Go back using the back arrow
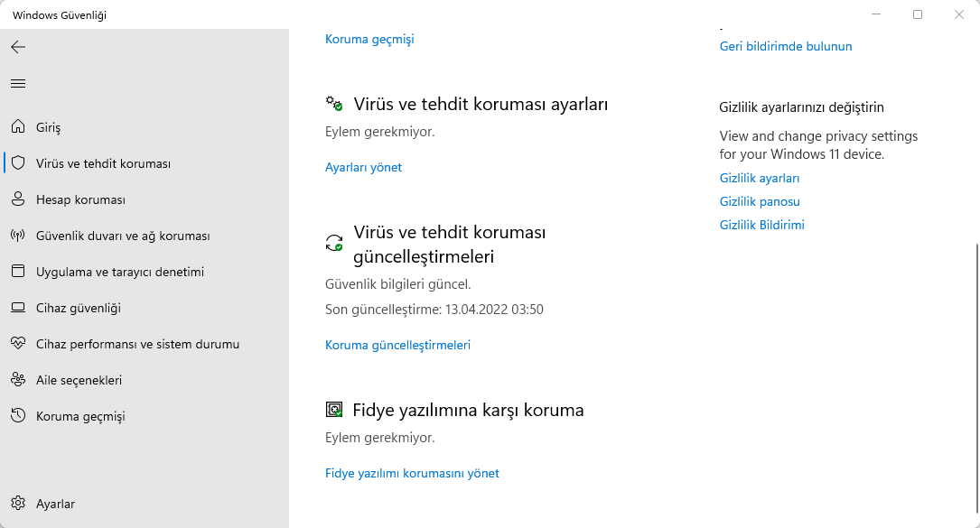The image size is (980, 528). click(x=18, y=45)
